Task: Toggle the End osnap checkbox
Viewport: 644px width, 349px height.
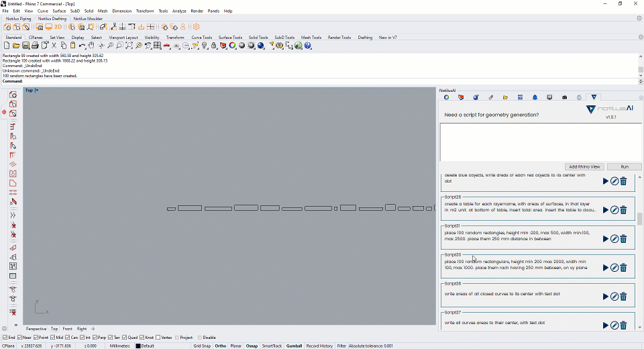Action: (5, 338)
